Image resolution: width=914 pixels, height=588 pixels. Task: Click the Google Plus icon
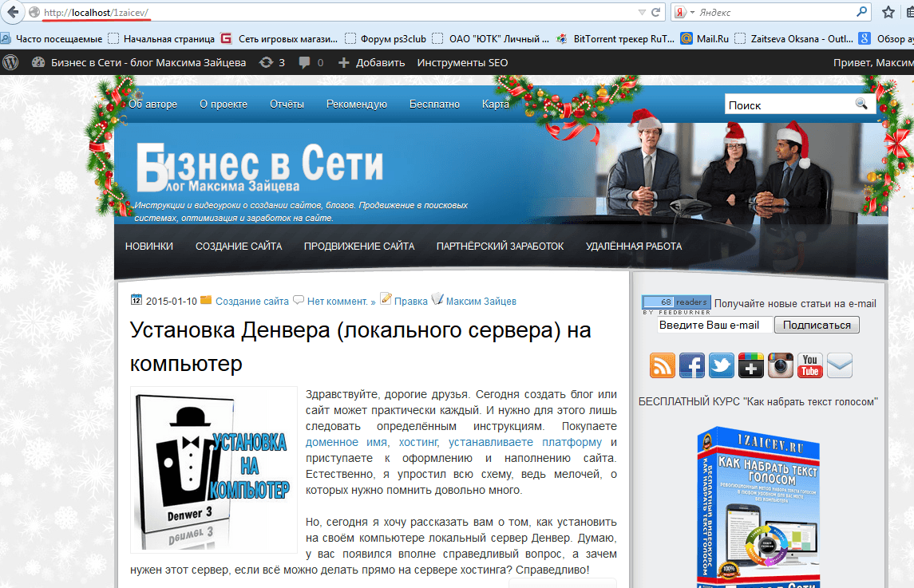pos(751,365)
